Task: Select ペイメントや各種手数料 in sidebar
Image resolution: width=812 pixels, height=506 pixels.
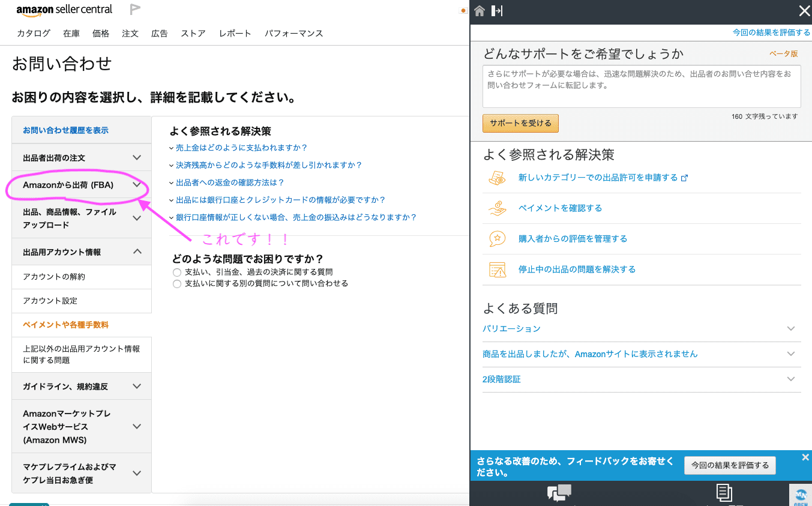Action: point(82,325)
